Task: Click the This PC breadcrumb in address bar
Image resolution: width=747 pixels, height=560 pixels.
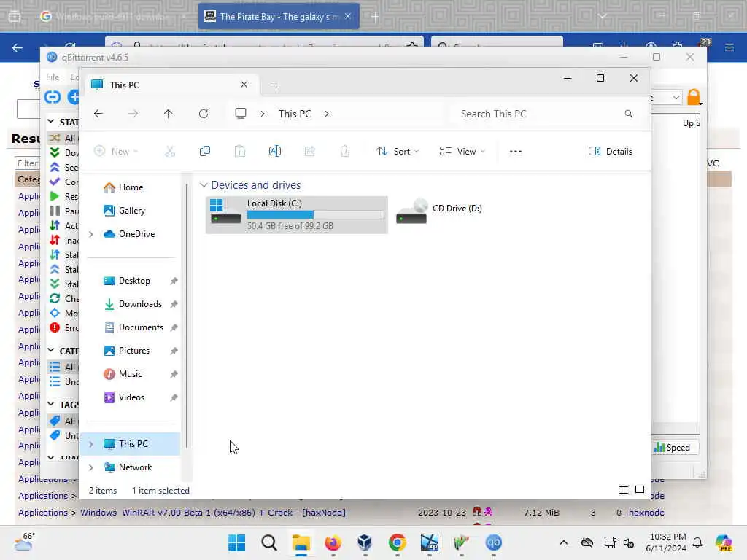Action: [x=295, y=114]
